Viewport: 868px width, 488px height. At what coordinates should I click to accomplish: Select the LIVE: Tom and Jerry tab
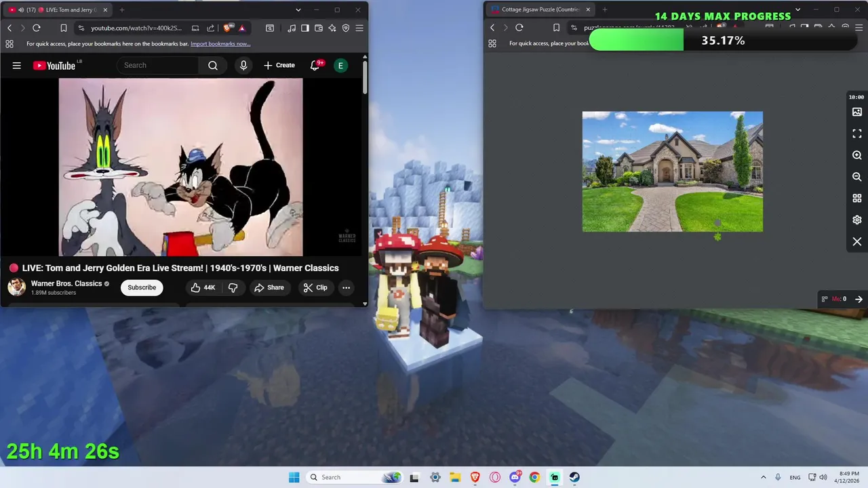57,9
